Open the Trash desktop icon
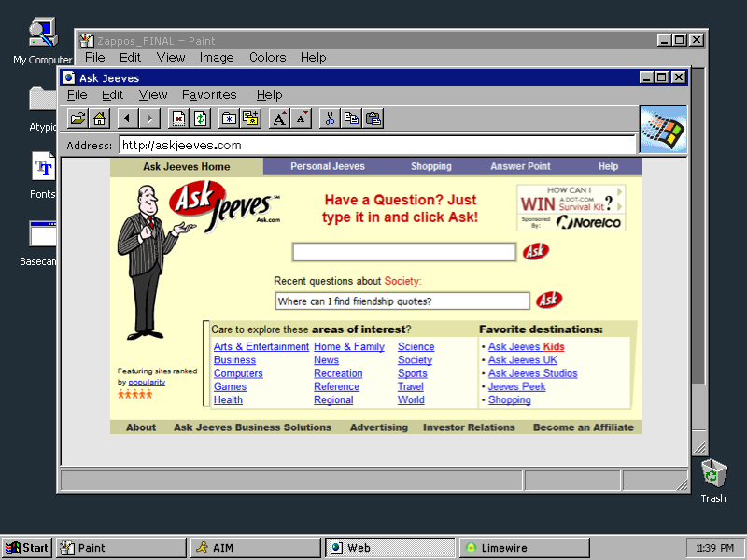 pyautogui.click(x=713, y=480)
